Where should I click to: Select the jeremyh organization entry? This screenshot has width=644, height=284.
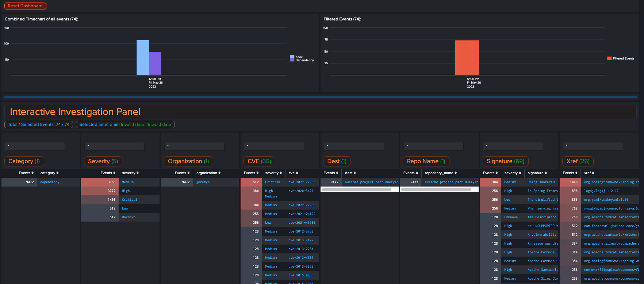(203, 182)
